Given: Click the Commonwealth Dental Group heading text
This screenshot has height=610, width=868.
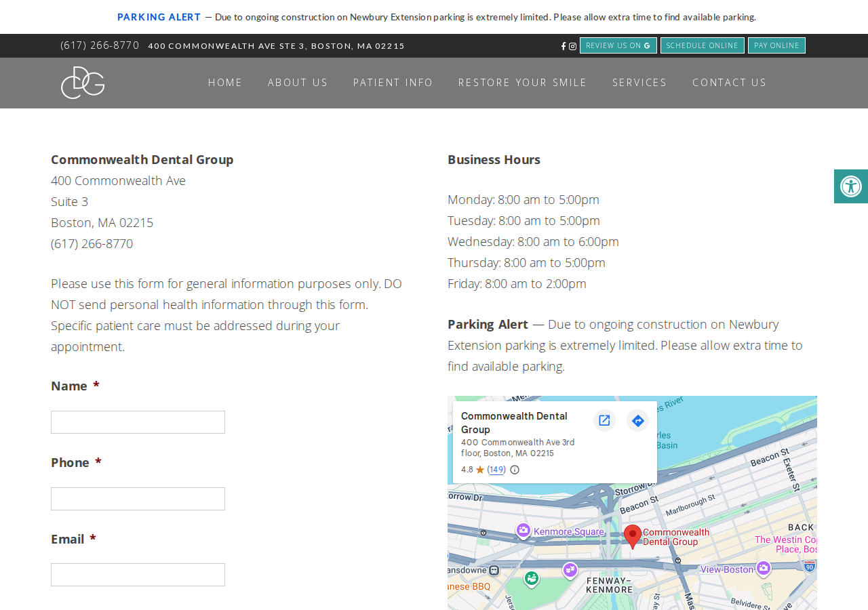Looking at the screenshot, I should [x=142, y=160].
